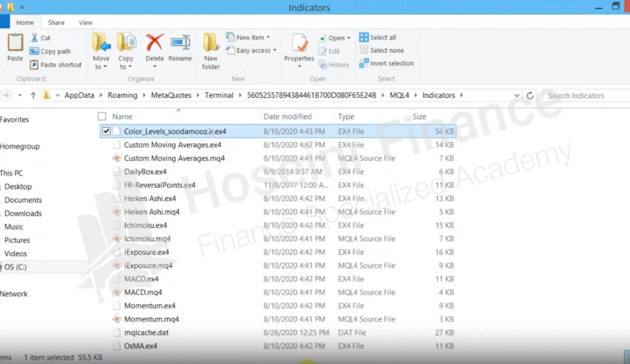This screenshot has width=630, height=364.
Task: Click the Open ribbon icon
Action: coord(322,38)
